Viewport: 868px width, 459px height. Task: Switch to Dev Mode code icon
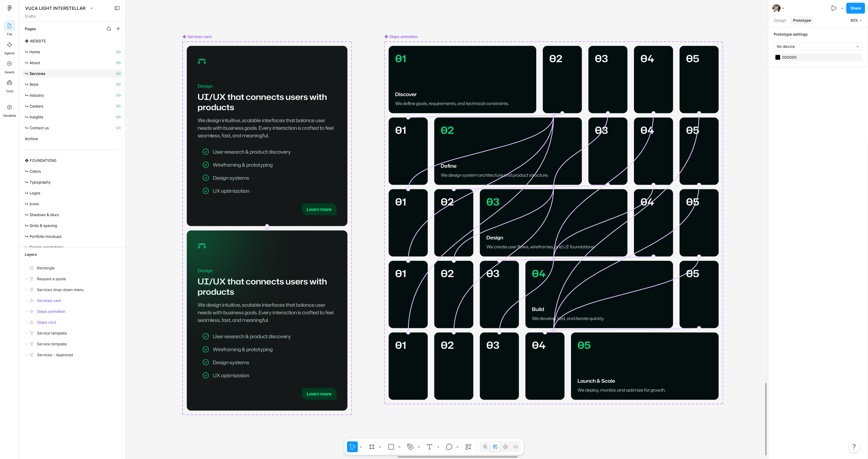[x=516, y=447]
